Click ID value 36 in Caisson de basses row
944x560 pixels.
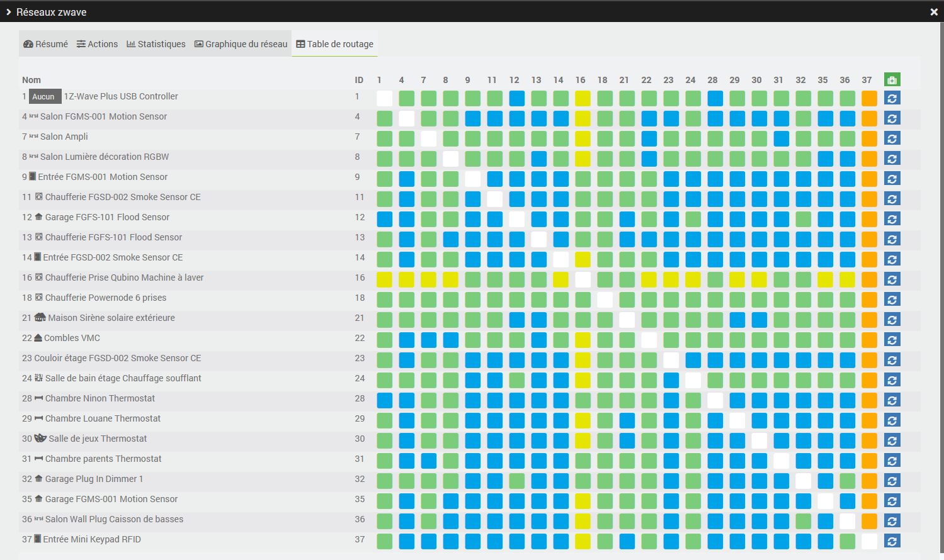click(x=360, y=519)
